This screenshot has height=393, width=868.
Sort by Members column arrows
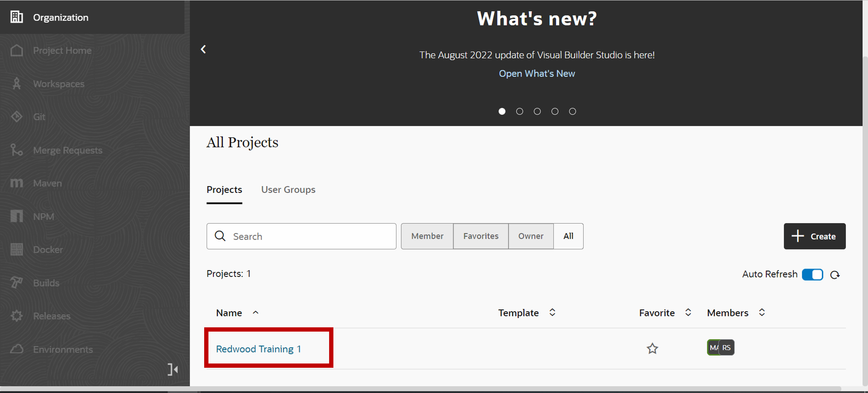[x=762, y=313]
